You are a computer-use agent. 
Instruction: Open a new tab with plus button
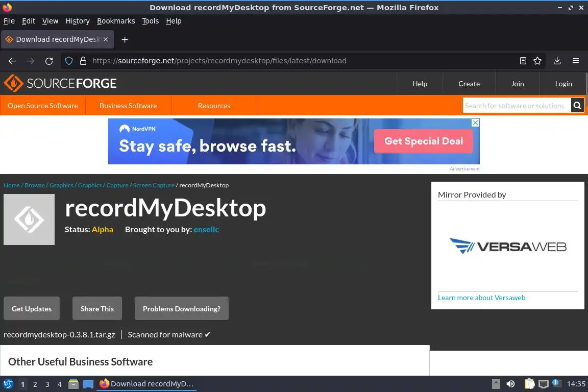[125, 39]
